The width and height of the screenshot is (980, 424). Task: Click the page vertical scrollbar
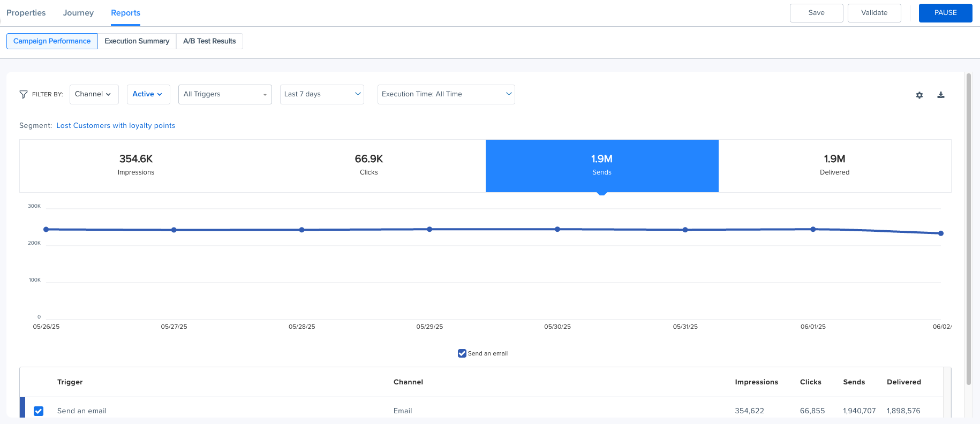pos(968,229)
